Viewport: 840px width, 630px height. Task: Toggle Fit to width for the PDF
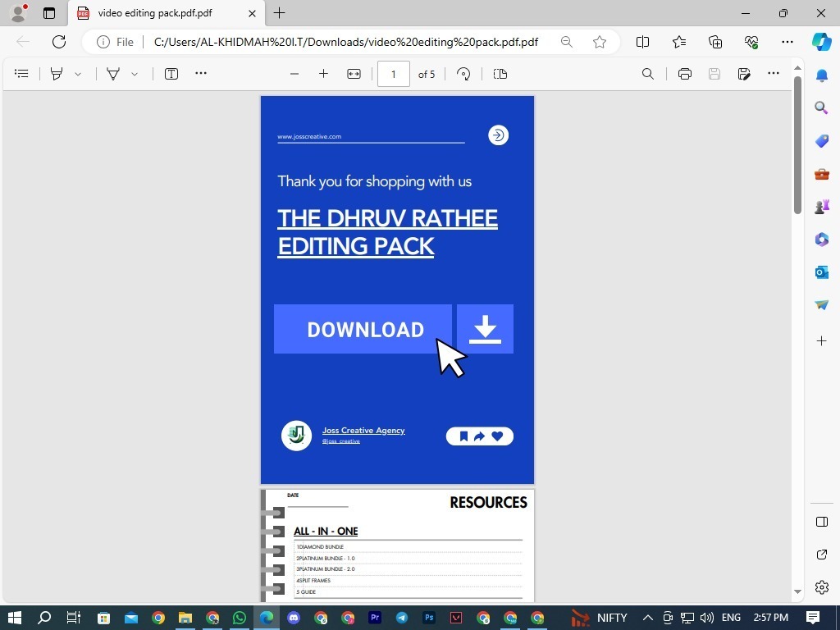point(354,74)
